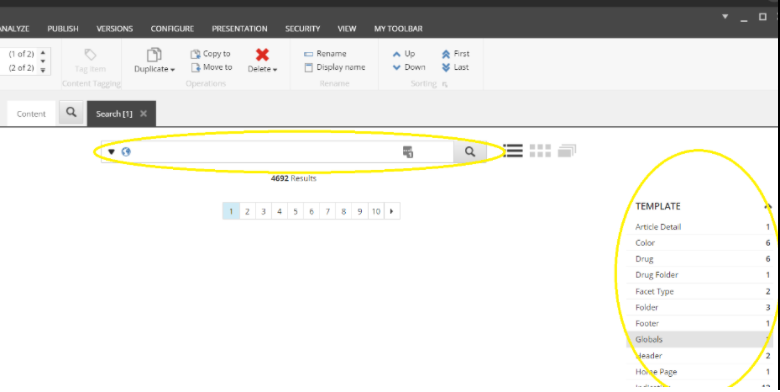The height and width of the screenshot is (392, 780).
Task: Click inside the search text field
Action: click(266, 152)
